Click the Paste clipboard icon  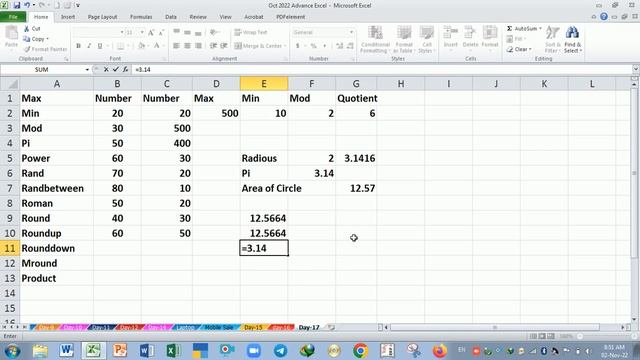pos(11,33)
